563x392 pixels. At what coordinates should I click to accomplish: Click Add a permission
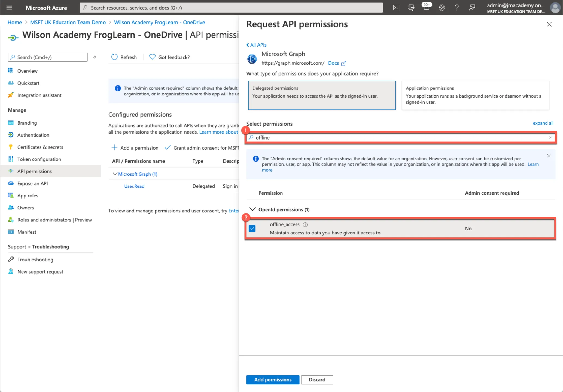point(135,148)
